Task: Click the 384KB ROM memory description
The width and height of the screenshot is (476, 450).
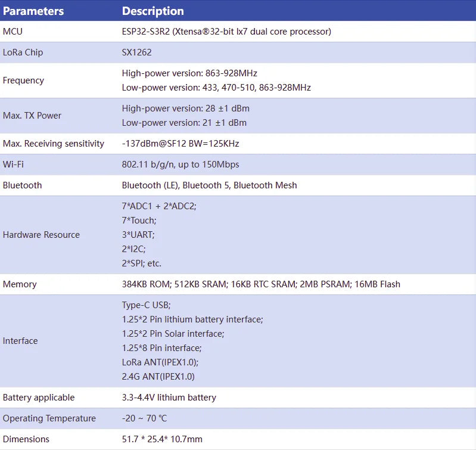Action: click(x=261, y=284)
